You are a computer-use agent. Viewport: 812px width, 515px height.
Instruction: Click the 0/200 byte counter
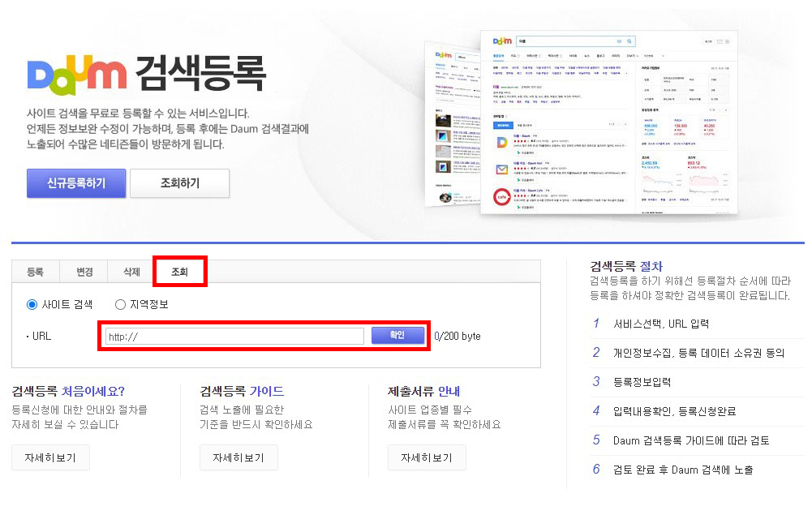458,336
